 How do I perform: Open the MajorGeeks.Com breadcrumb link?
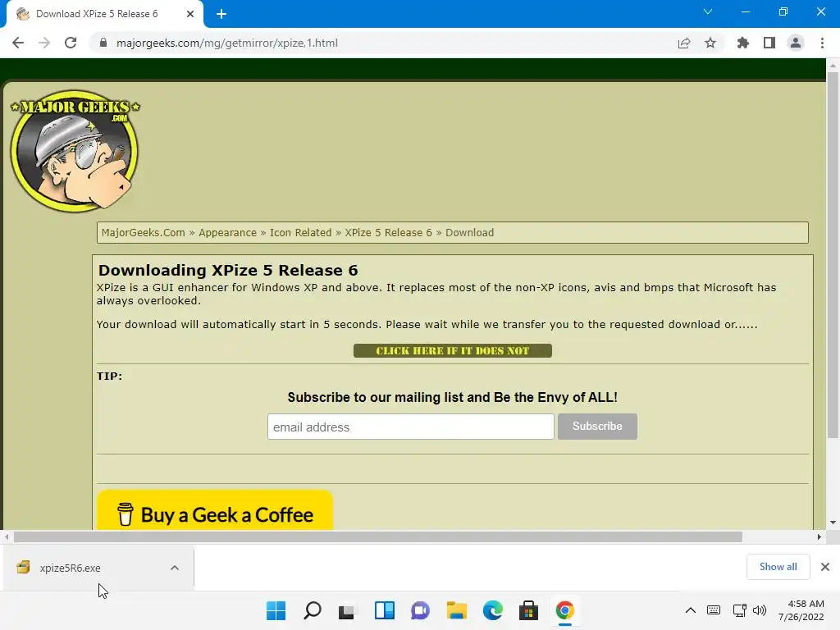(143, 232)
